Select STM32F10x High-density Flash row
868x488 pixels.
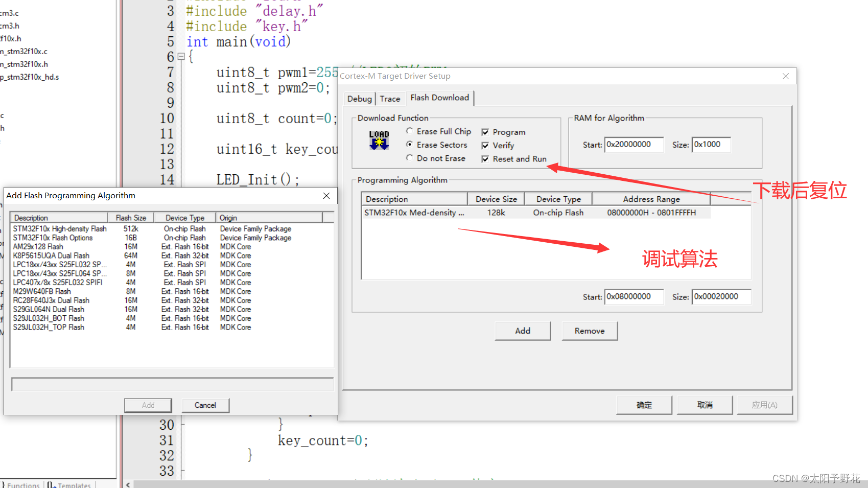click(x=166, y=229)
